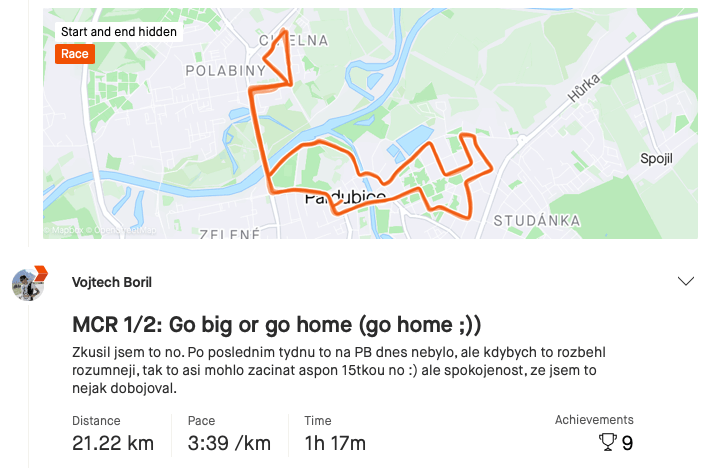
Task: Click the Spojil label on the map
Action: (x=657, y=159)
